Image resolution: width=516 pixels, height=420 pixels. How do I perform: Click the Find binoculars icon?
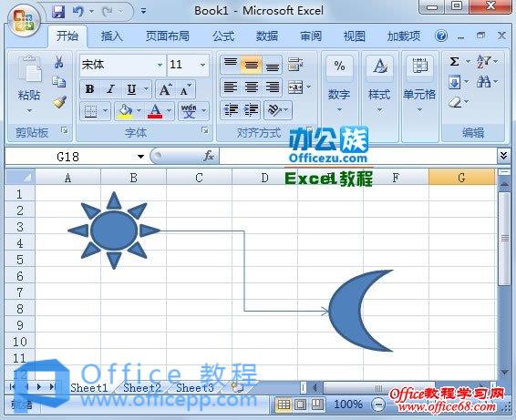click(x=483, y=82)
